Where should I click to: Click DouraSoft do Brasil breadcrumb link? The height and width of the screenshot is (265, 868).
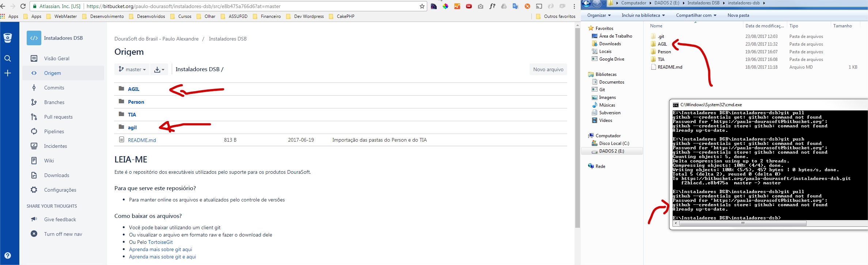[156, 39]
